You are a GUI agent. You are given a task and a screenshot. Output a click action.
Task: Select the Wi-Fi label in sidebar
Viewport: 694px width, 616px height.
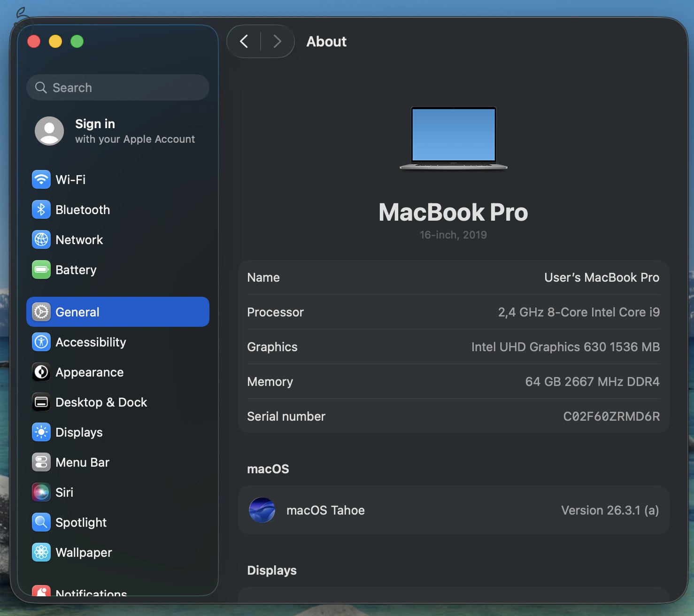(70, 179)
